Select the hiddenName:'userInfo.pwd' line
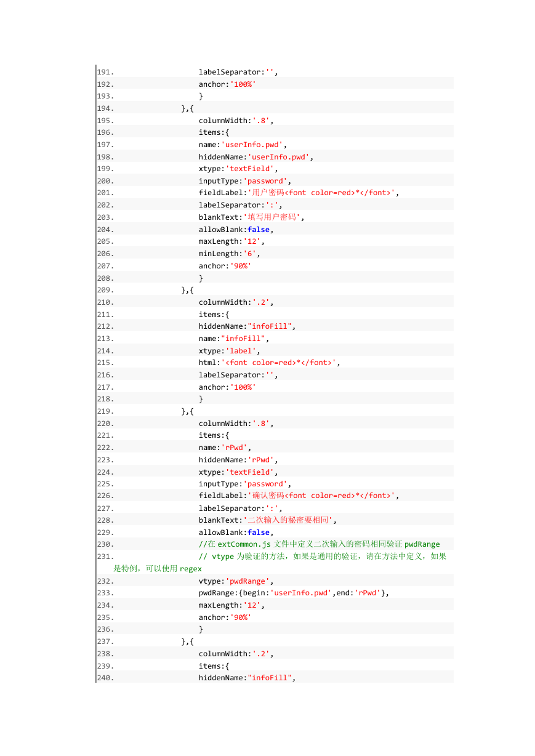Screen dimensions: 535x756 tap(256, 157)
